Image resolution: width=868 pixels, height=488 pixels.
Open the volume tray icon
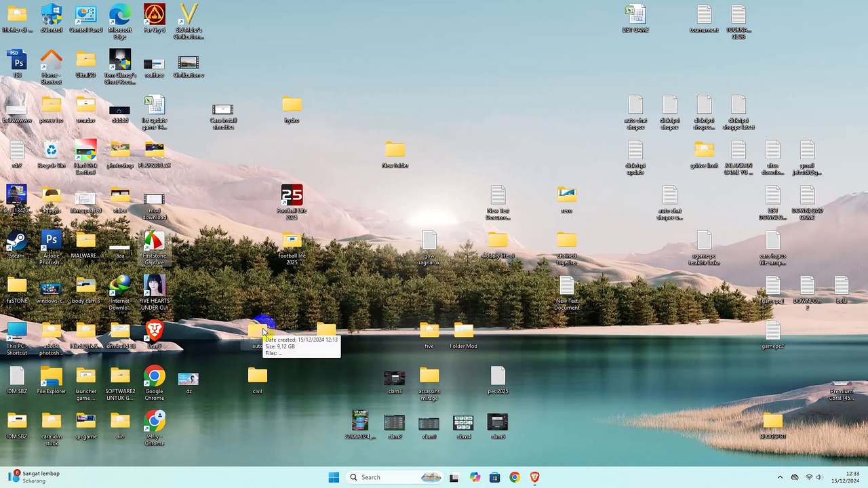[819, 477]
